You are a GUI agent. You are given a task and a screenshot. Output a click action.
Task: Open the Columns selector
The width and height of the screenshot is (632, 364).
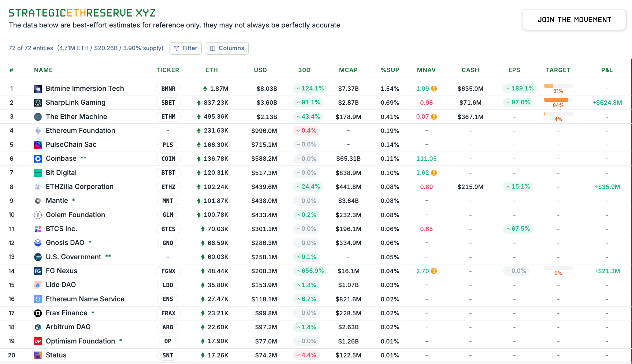[227, 48]
